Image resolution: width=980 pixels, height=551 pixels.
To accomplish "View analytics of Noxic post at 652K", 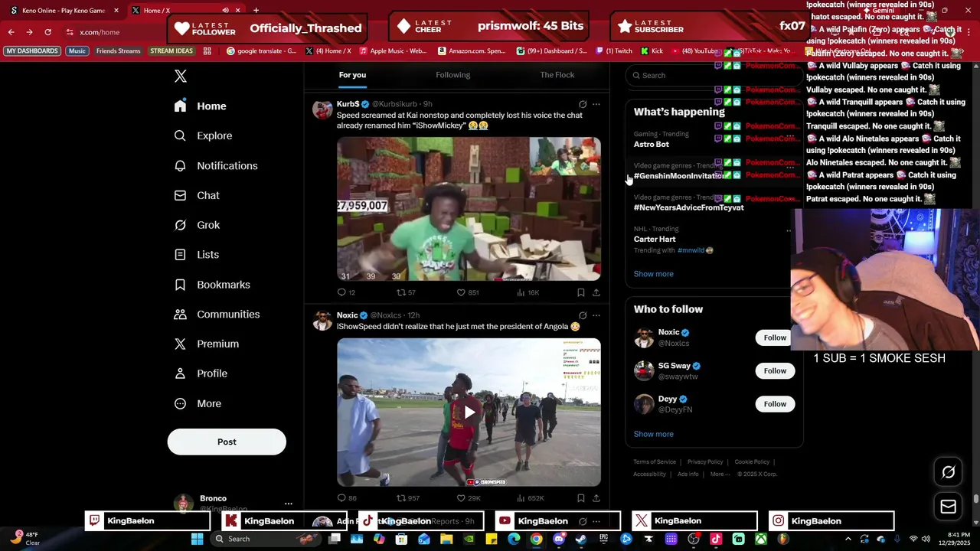I will [531, 498].
